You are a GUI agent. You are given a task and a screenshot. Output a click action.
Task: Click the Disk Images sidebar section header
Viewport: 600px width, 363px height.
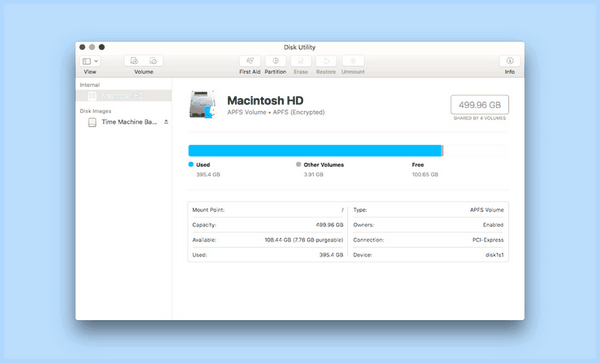pos(96,111)
